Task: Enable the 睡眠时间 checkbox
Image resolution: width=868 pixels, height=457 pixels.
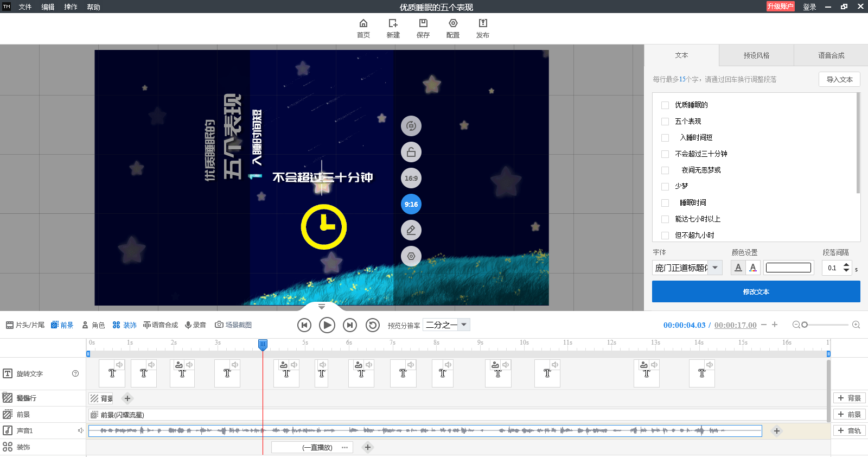Action: (x=665, y=203)
